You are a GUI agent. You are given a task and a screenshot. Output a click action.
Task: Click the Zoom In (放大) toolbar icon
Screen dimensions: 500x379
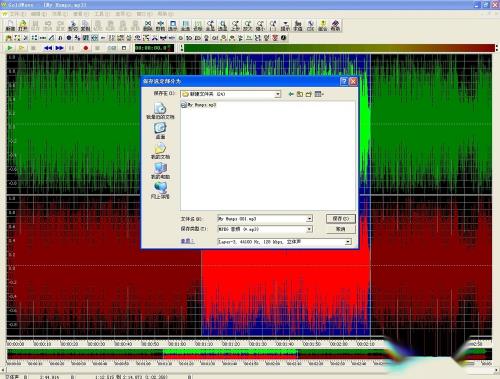pos(248,25)
